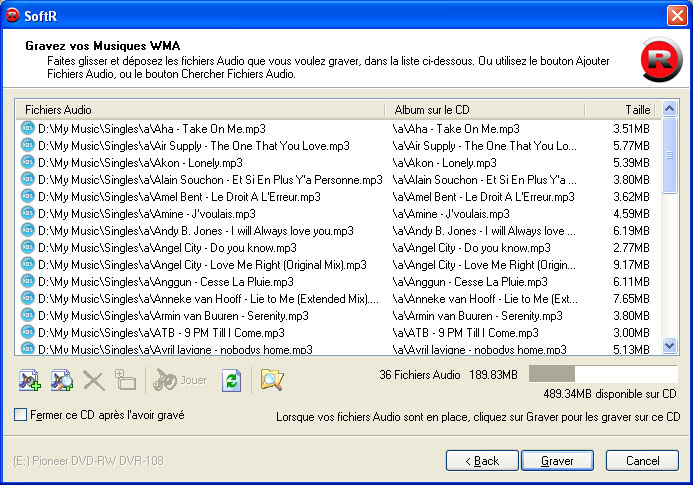Select Air Supply - The One That You Love row
693x485 pixels.
pyautogui.click(x=339, y=145)
